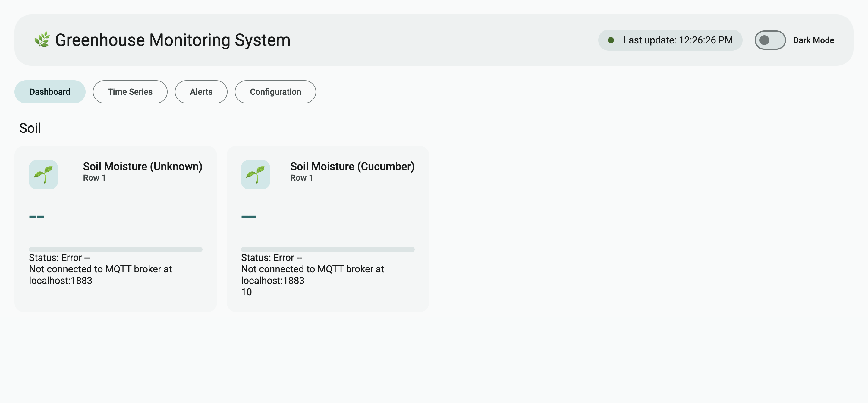Image resolution: width=868 pixels, height=403 pixels.
Task: Click the Greenhouse Monitoring System title
Action: (x=172, y=40)
